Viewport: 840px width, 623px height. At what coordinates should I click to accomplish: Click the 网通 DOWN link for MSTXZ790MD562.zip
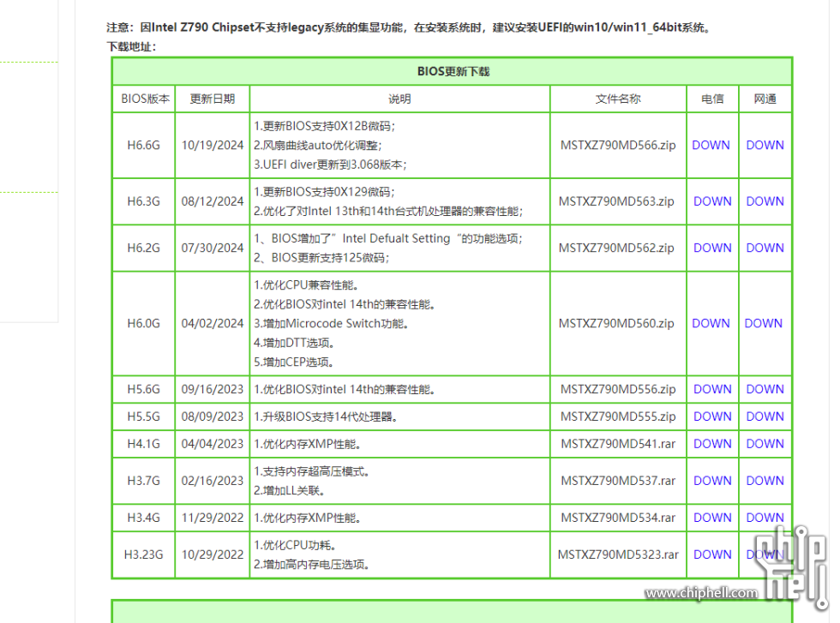[765, 248]
